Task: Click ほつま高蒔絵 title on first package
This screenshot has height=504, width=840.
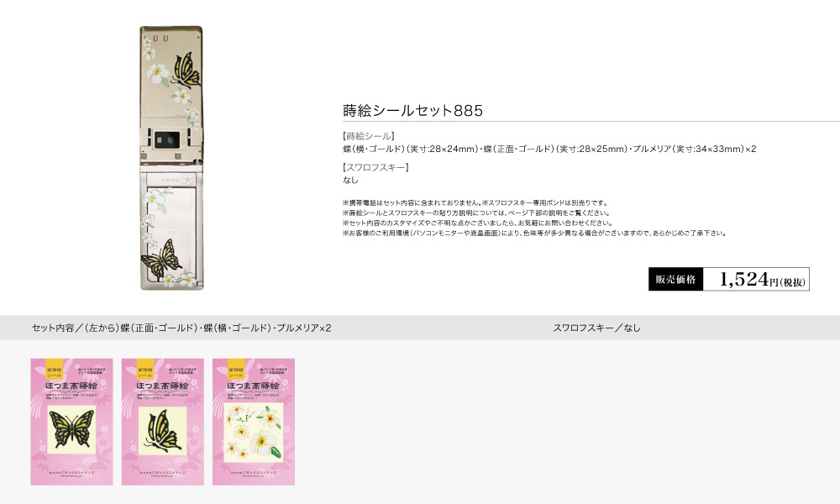Action: 71,386
